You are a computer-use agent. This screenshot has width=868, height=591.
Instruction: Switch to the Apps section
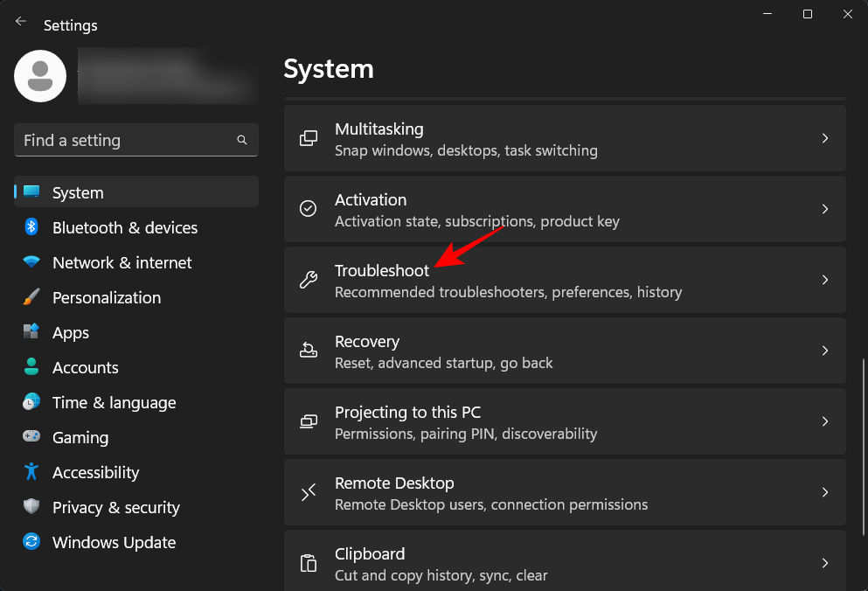tap(70, 332)
